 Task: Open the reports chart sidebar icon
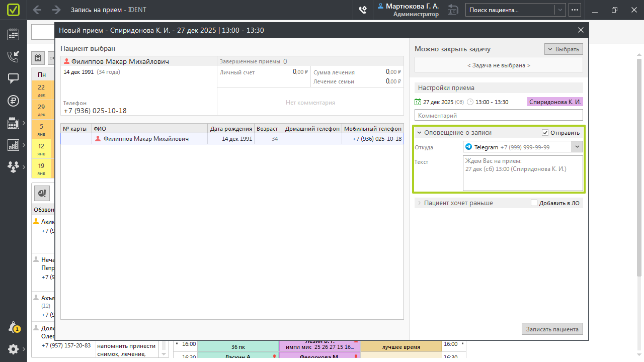[13, 145]
